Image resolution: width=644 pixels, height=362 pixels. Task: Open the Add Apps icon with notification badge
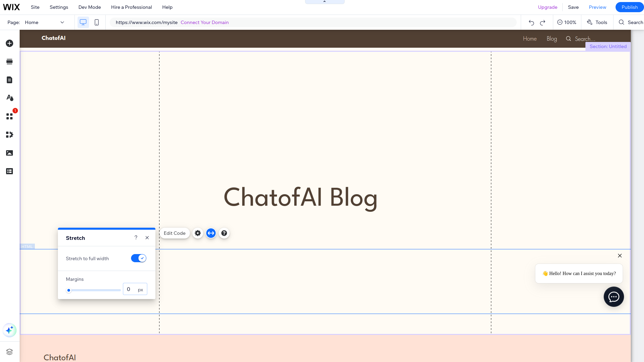(x=9, y=116)
